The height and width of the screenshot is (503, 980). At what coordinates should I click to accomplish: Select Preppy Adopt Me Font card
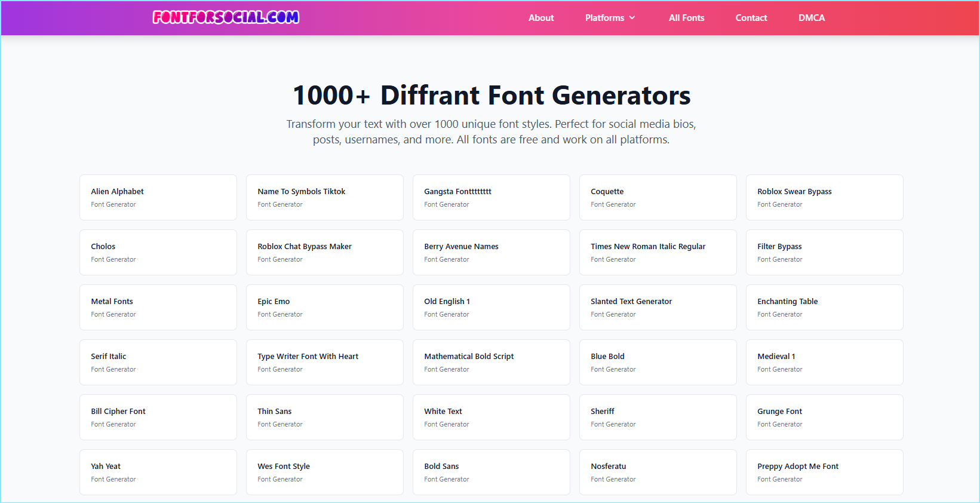[824, 472]
